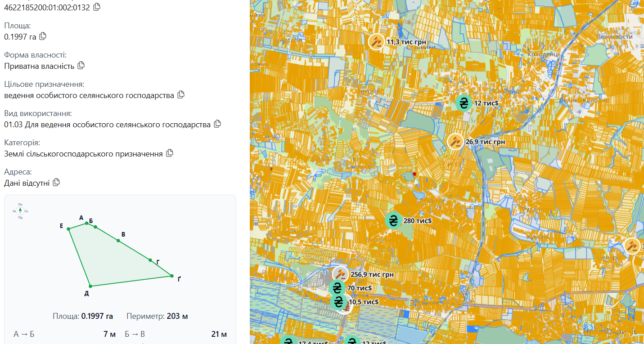
Task: Copy the ведення особистого селянського господарства purpose
Action: coord(181,95)
